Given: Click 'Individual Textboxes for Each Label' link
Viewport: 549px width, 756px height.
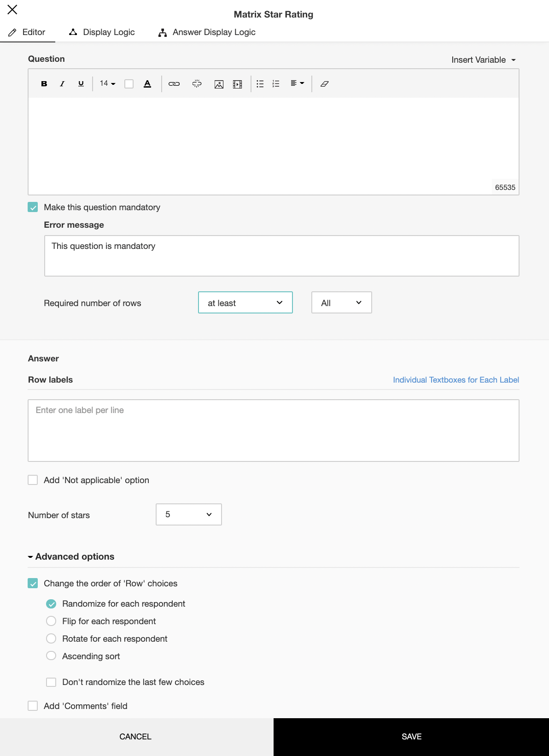Looking at the screenshot, I should pos(456,380).
